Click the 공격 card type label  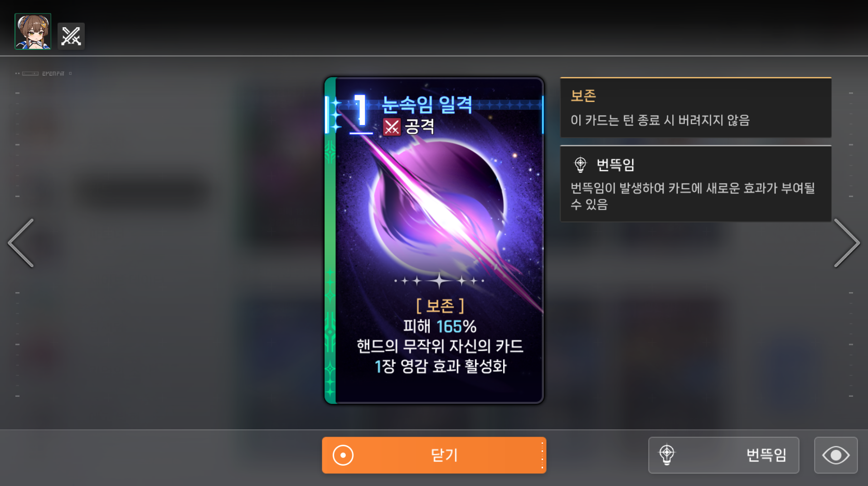tap(420, 126)
